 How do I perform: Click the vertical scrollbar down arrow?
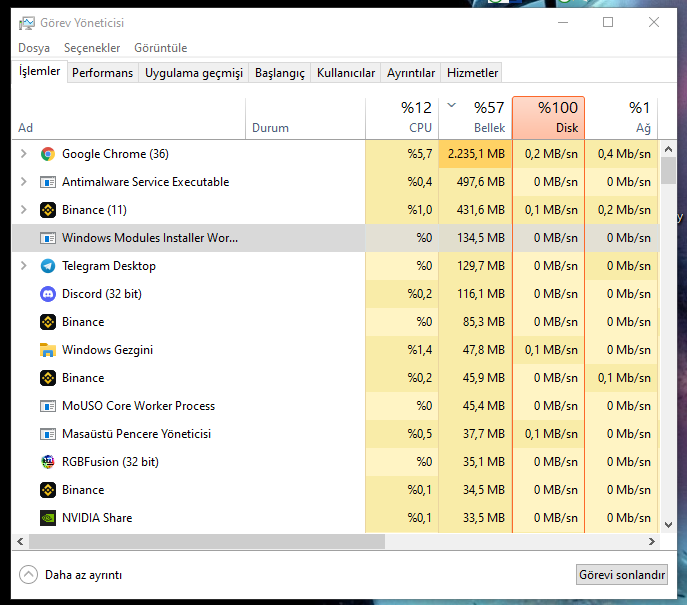pos(668,525)
